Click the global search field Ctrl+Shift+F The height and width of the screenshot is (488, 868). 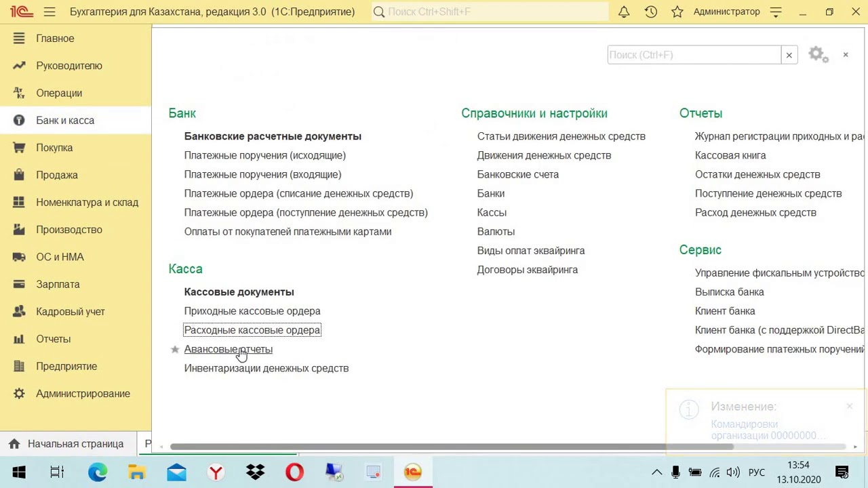pos(490,12)
